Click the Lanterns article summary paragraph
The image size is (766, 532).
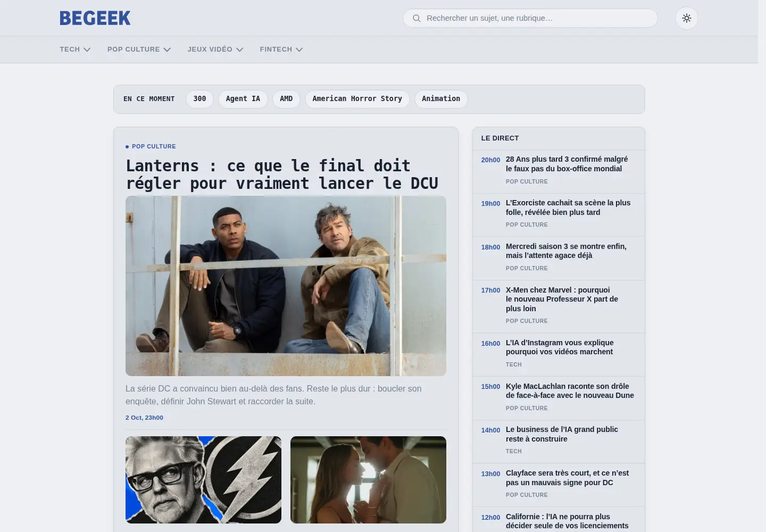[273, 395]
